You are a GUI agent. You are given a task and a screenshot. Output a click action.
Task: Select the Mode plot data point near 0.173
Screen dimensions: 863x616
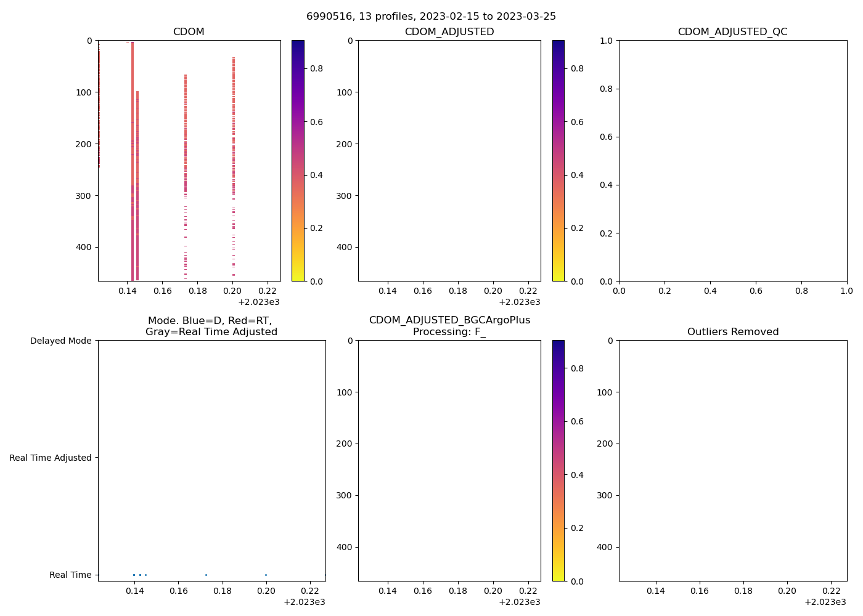(x=206, y=575)
